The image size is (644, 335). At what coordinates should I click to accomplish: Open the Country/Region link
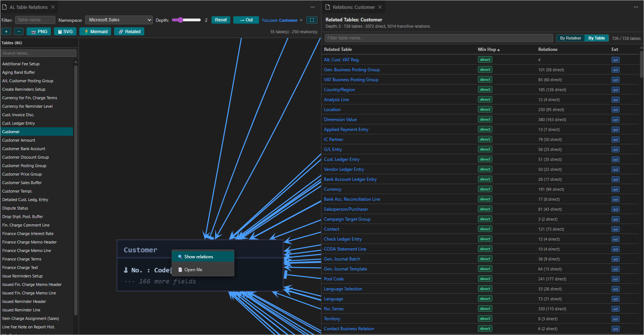point(339,90)
